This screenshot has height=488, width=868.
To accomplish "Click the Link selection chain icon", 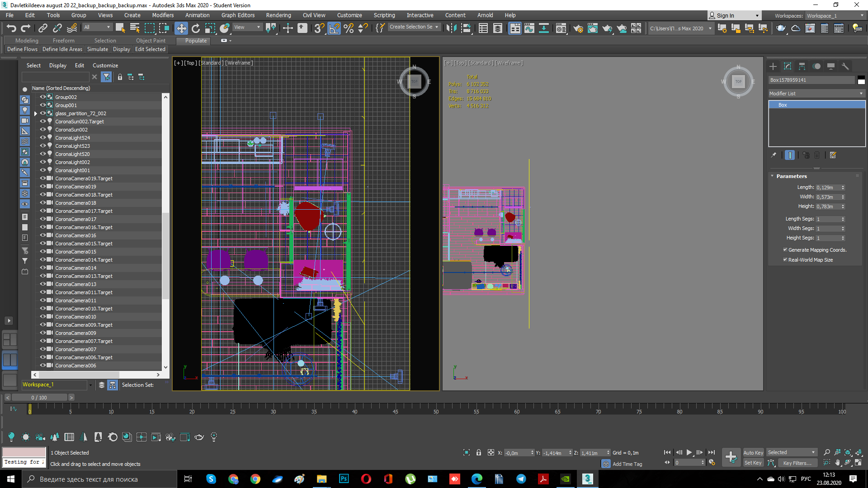I will click(42, 28).
